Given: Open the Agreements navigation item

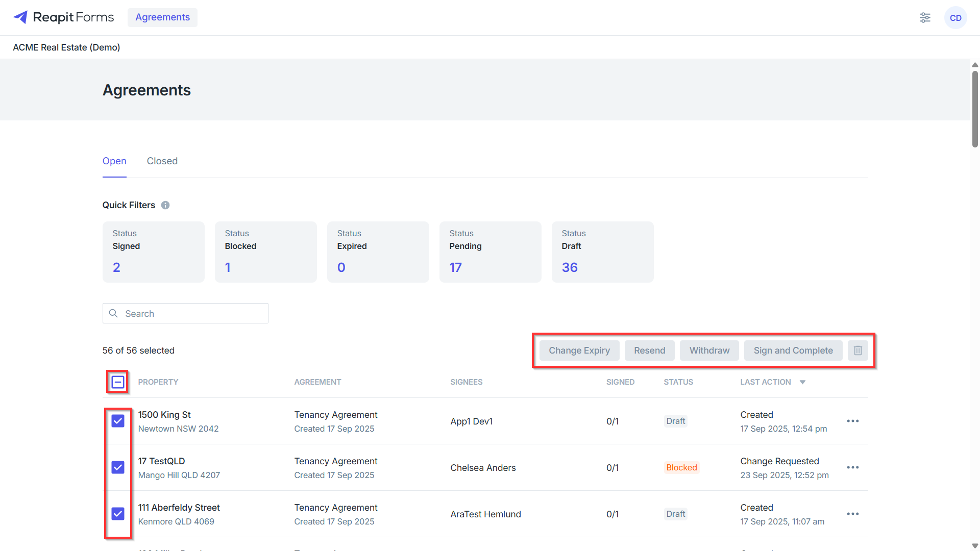Looking at the screenshot, I should point(162,17).
